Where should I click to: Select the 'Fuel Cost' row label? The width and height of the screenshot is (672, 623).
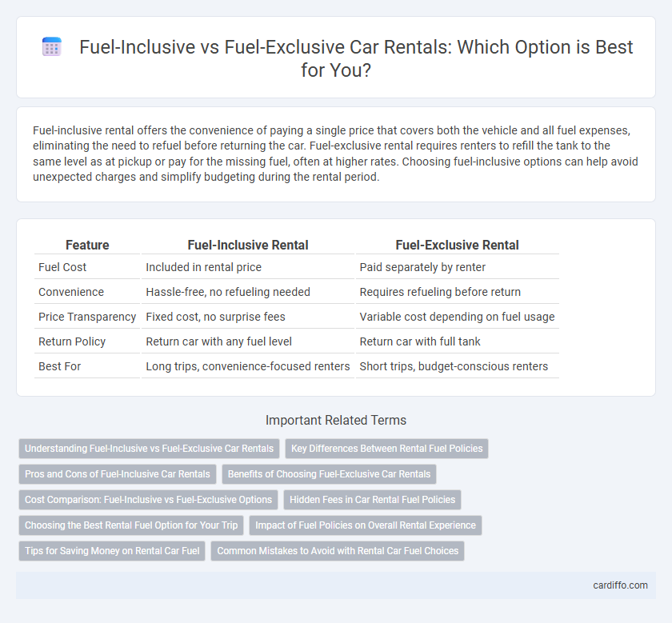tap(62, 267)
